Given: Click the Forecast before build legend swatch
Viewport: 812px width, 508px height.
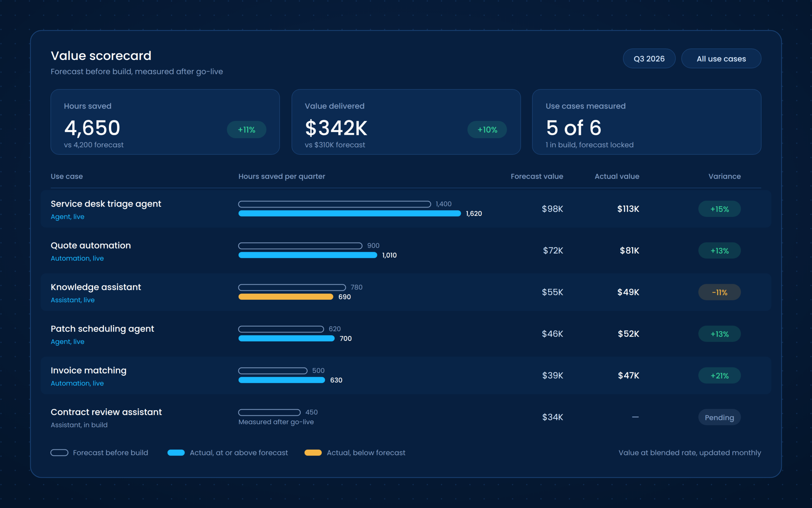Looking at the screenshot, I should tap(59, 452).
